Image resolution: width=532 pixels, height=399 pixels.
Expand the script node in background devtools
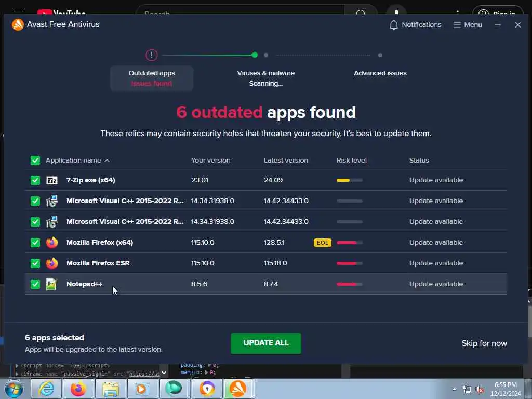point(17,366)
